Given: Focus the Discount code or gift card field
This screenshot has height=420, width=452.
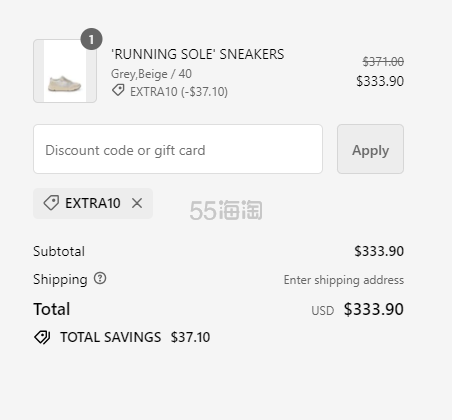Looking at the screenshot, I should pyautogui.click(x=178, y=149).
